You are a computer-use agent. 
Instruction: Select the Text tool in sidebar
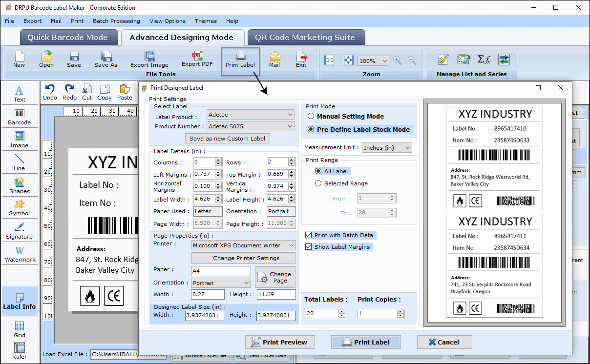tap(20, 94)
